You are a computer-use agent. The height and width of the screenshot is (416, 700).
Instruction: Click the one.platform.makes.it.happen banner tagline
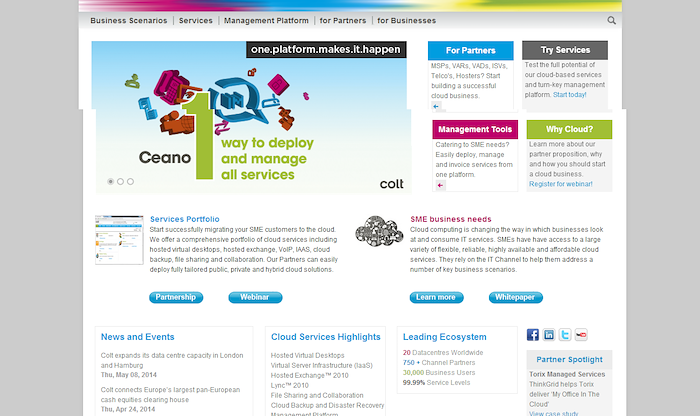point(326,50)
